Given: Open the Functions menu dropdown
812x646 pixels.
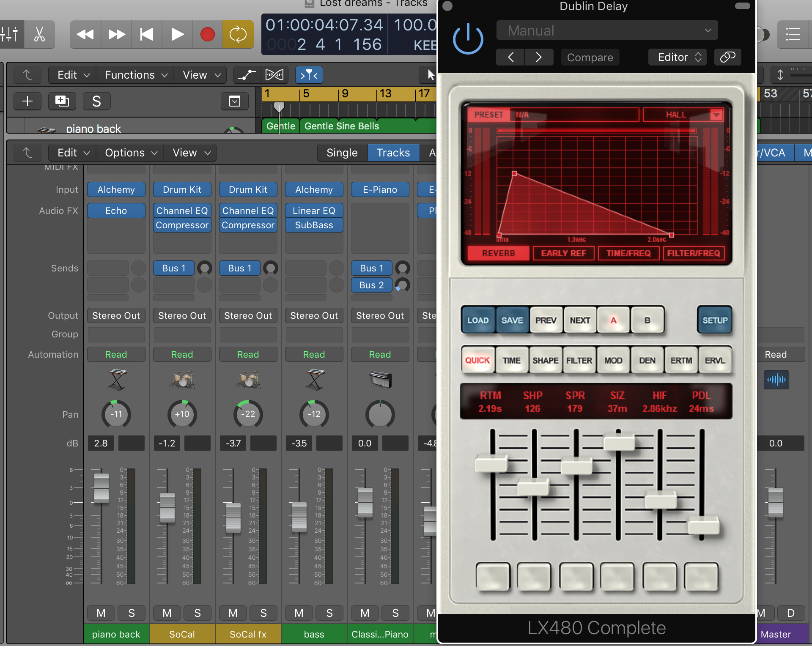Looking at the screenshot, I should point(136,75).
